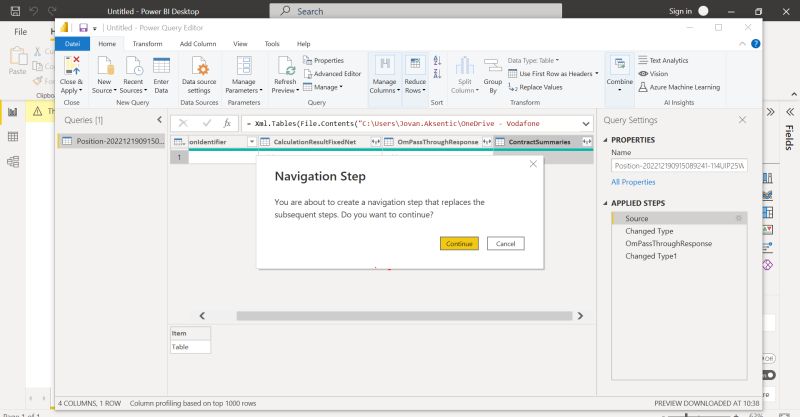Image resolution: width=800 pixels, height=417 pixels.
Task: Collapse the APPLIED STEPS section
Action: (606, 203)
